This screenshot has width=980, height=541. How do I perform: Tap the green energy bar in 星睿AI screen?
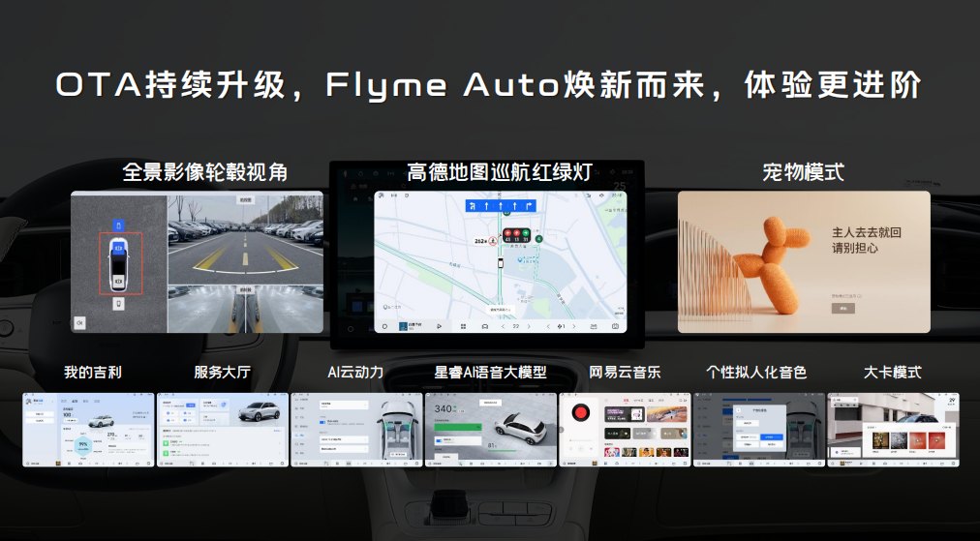(458, 428)
